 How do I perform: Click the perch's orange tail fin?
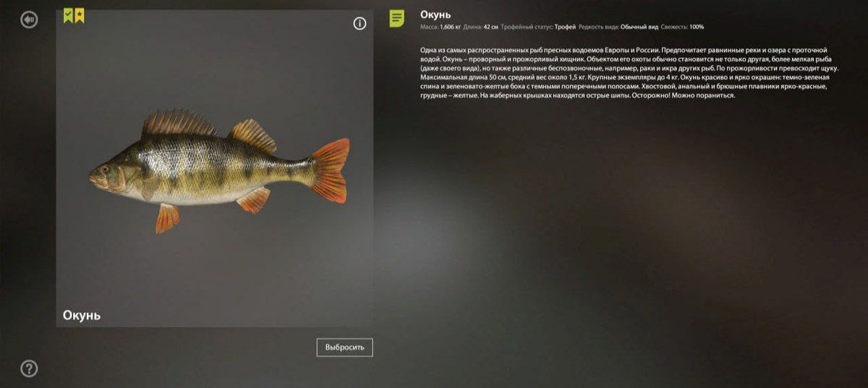[x=330, y=171]
